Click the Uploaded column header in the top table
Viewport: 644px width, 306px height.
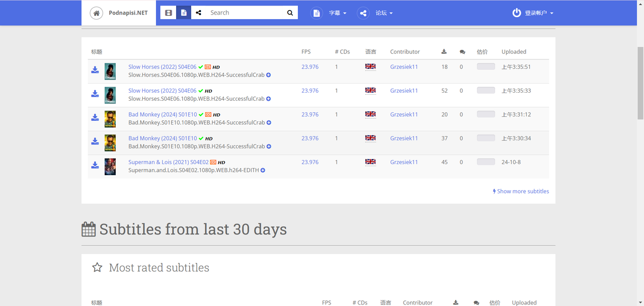(514, 52)
